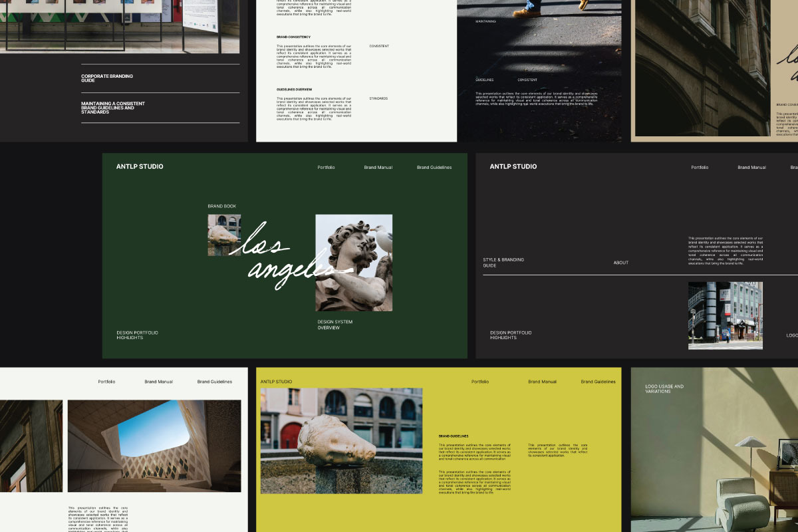Viewport: 798px width, 532px height.
Task: Click Portfolio link on the green slide
Action: coord(326,168)
